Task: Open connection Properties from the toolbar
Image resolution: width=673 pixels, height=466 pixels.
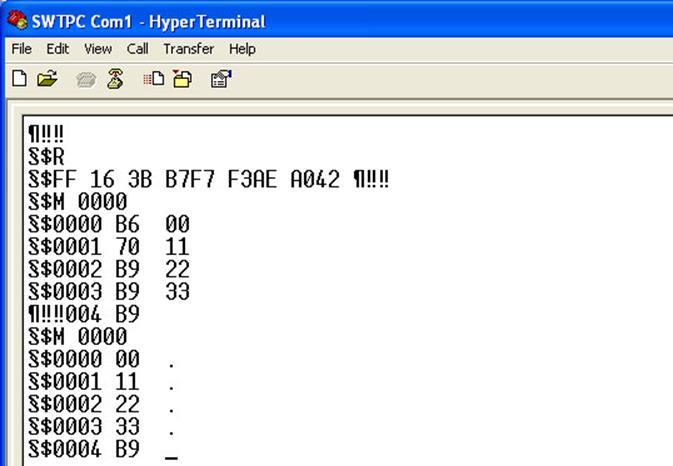Action: click(221, 80)
